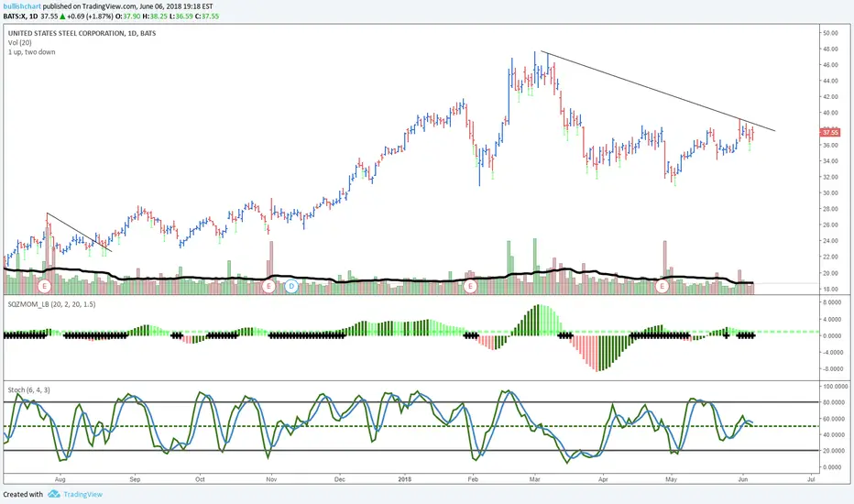This screenshot has width=854, height=504.
Task: Click the 'published on TradingView.com' date text
Action: 128,6
